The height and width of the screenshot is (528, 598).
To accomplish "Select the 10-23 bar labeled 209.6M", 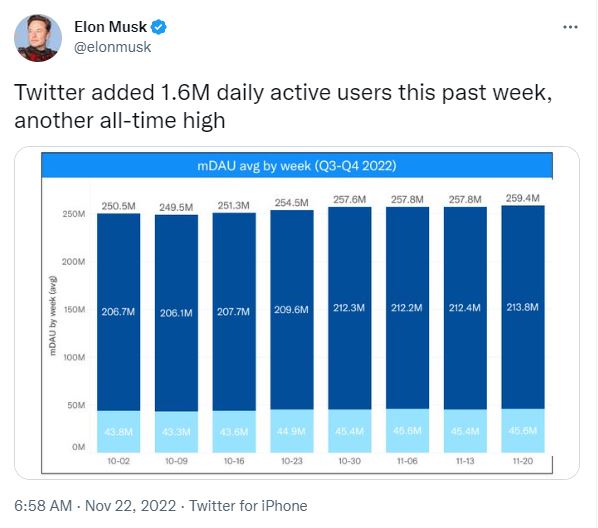I will [x=292, y=310].
